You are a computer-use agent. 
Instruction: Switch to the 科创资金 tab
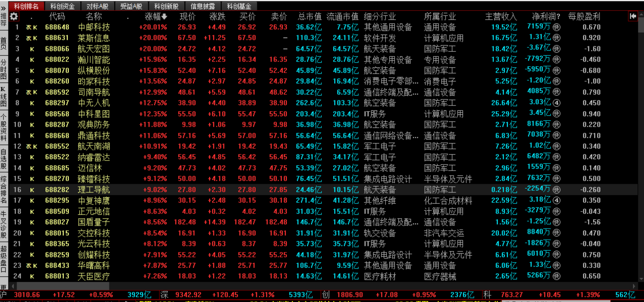click(62, 6)
